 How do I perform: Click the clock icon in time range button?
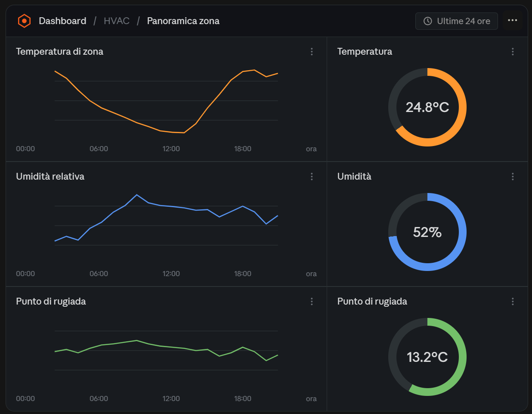[428, 21]
